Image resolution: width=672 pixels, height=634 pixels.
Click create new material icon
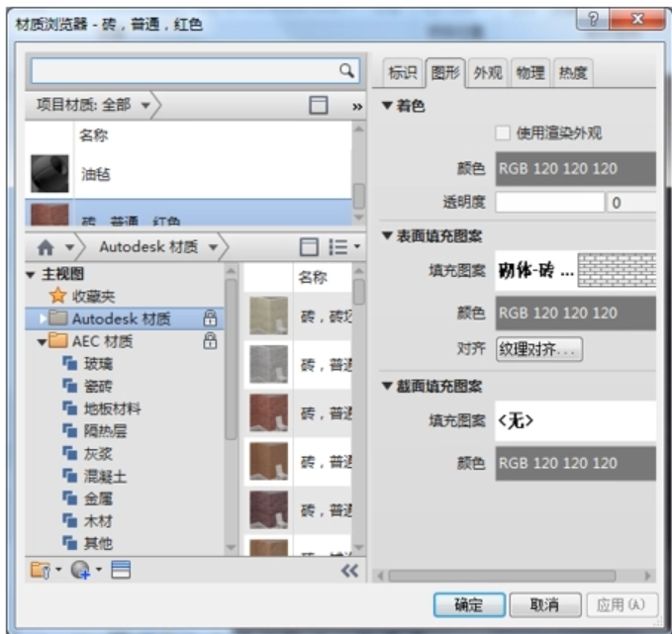point(80,570)
